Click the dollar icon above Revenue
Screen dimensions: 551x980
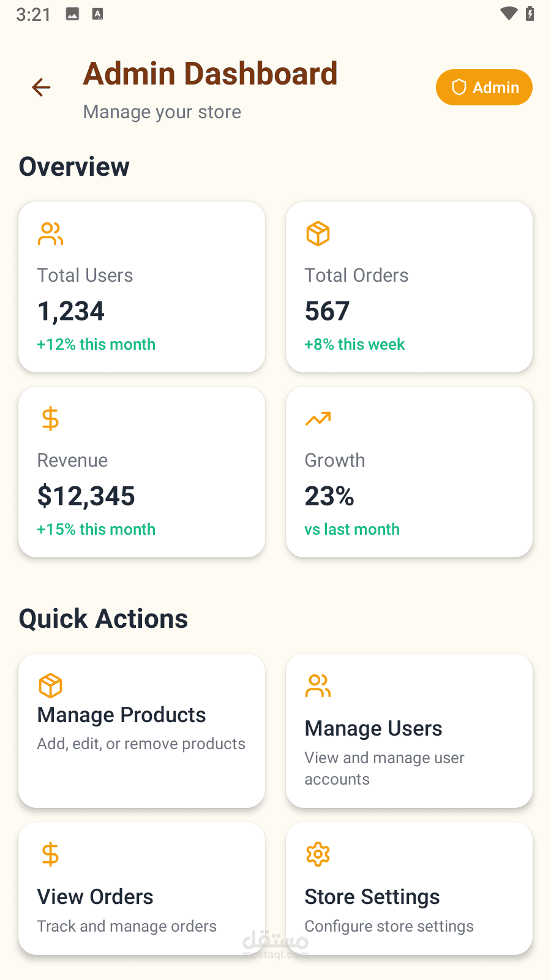pyautogui.click(x=50, y=419)
